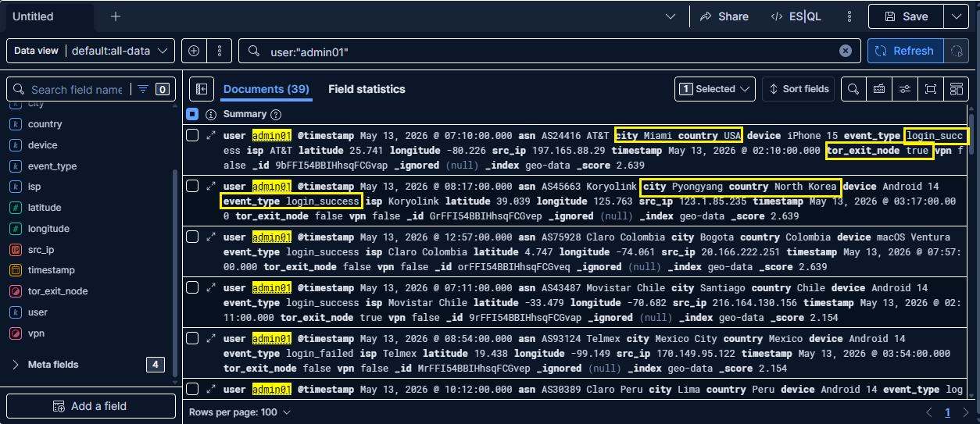
Task: Expand the Lima document details
Action: click(211, 389)
